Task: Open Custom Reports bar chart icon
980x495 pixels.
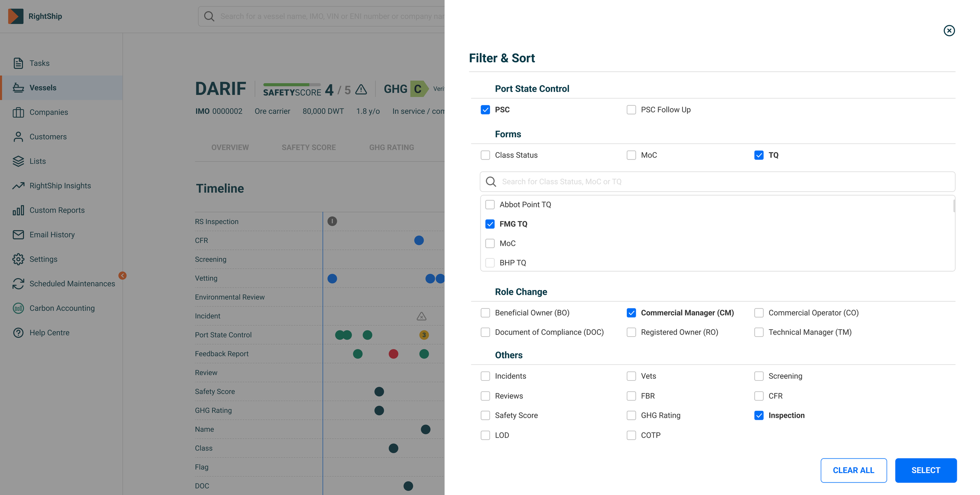Action: (18, 210)
